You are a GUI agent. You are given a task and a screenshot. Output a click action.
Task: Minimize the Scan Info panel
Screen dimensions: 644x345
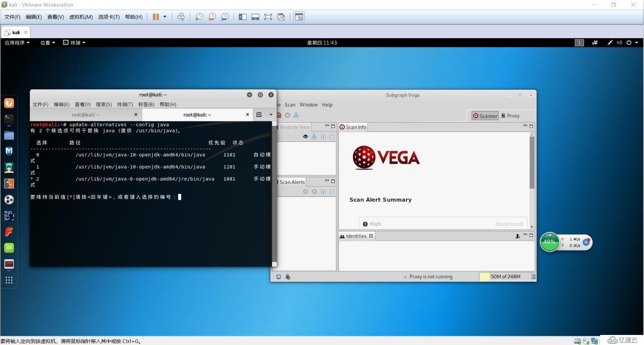coord(525,126)
